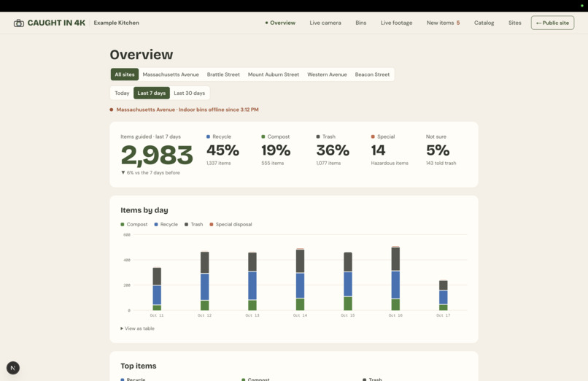Click the Oct 14 bar in chart

point(300,280)
